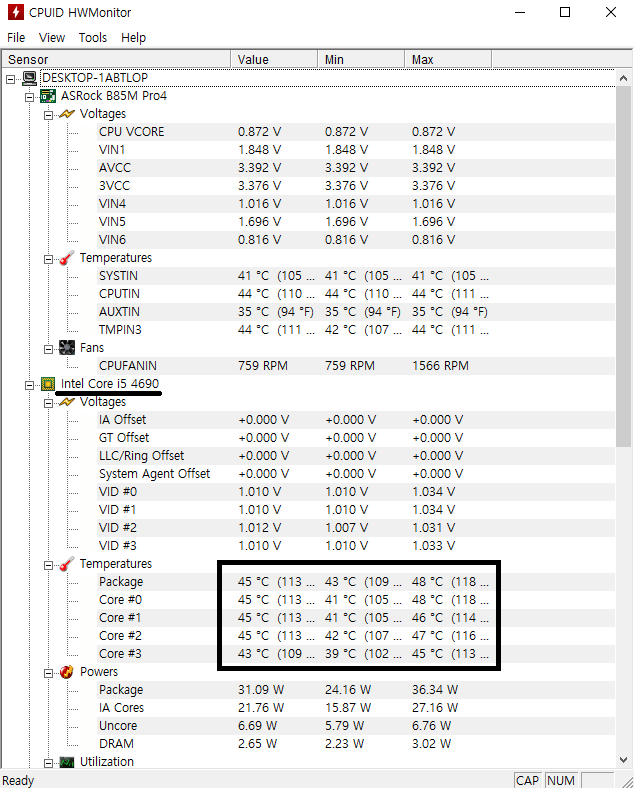Collapse the CPU Voltages group
This screenshot has width=634, height=788.
point(48,403)
